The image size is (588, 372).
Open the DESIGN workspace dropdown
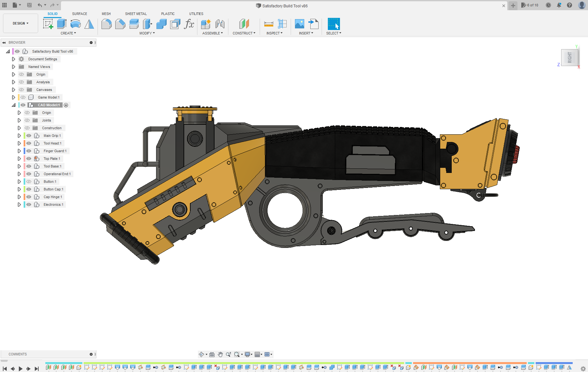20,23
